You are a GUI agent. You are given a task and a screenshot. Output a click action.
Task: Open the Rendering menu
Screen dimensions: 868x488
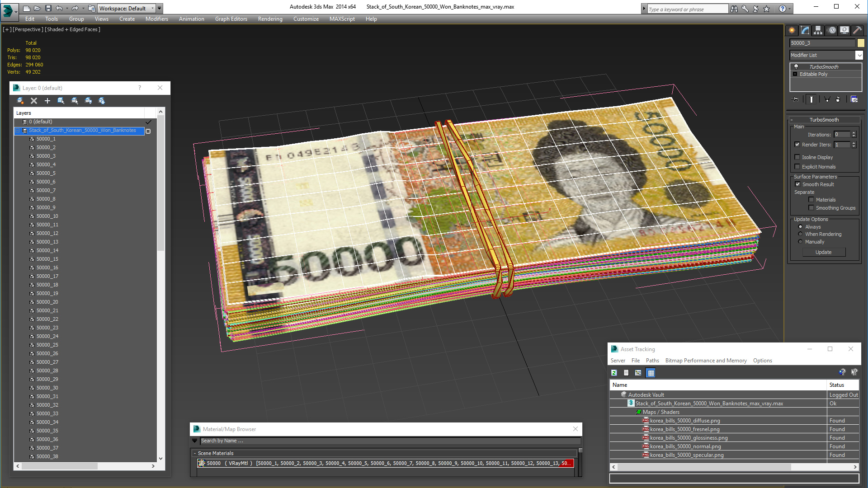270,19
